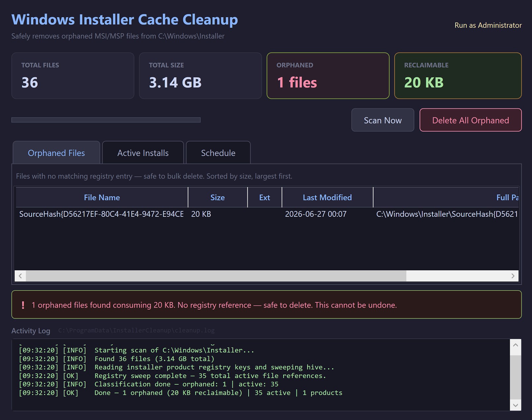The width and height of the screenshot is (532, 420).
Task: Click the table's scroll left arrow
Action: (x=20, y=276)
